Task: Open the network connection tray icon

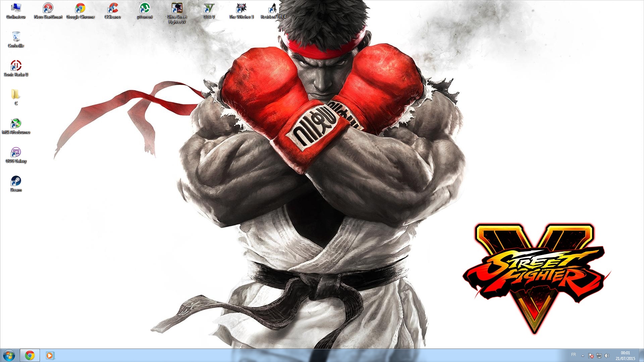Action: click(599, 356)
